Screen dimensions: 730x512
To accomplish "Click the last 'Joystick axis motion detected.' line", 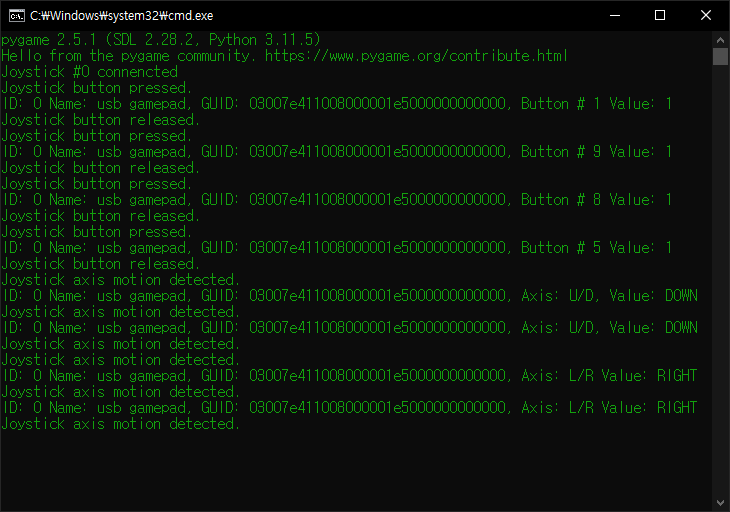I will tap(121, 424).
